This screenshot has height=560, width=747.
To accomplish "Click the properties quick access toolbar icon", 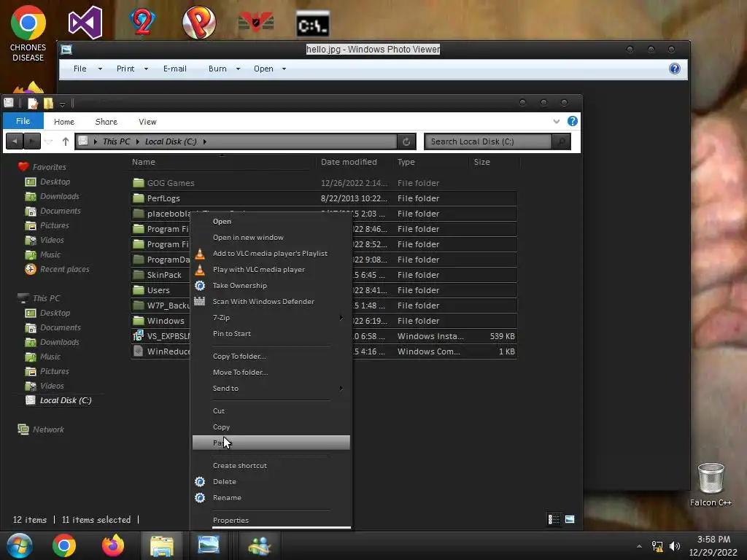I will click(x=32, y=104).
